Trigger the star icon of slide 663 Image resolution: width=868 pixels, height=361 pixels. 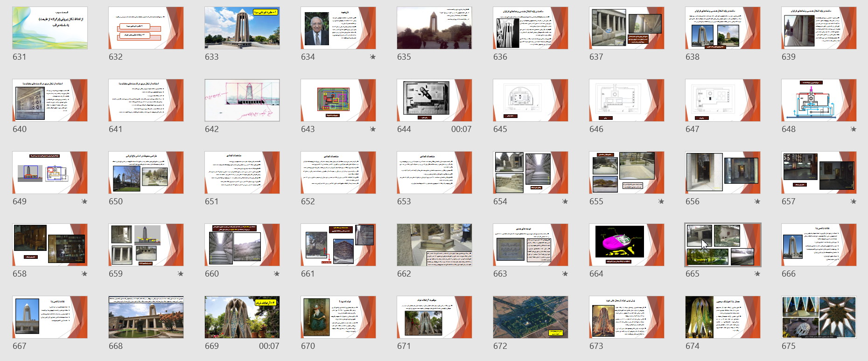point(565,274)
